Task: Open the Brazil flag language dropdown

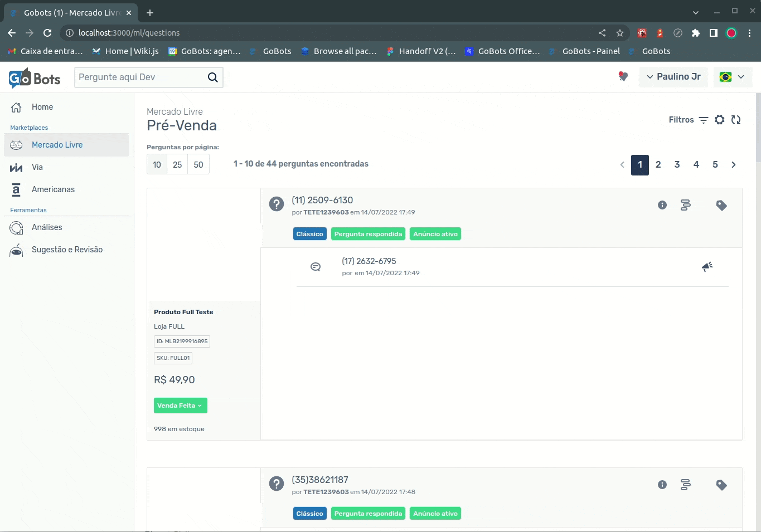Action: pos(733,77)
